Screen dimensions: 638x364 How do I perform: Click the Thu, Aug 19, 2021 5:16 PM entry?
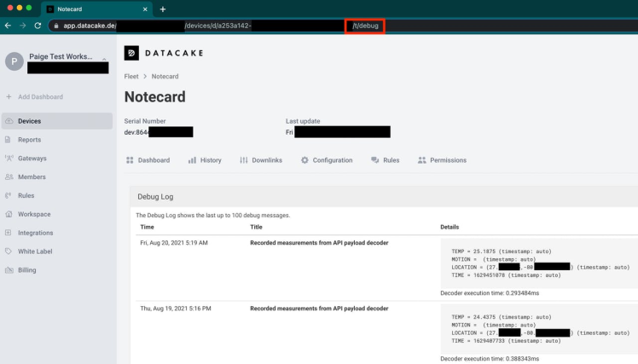176,309
